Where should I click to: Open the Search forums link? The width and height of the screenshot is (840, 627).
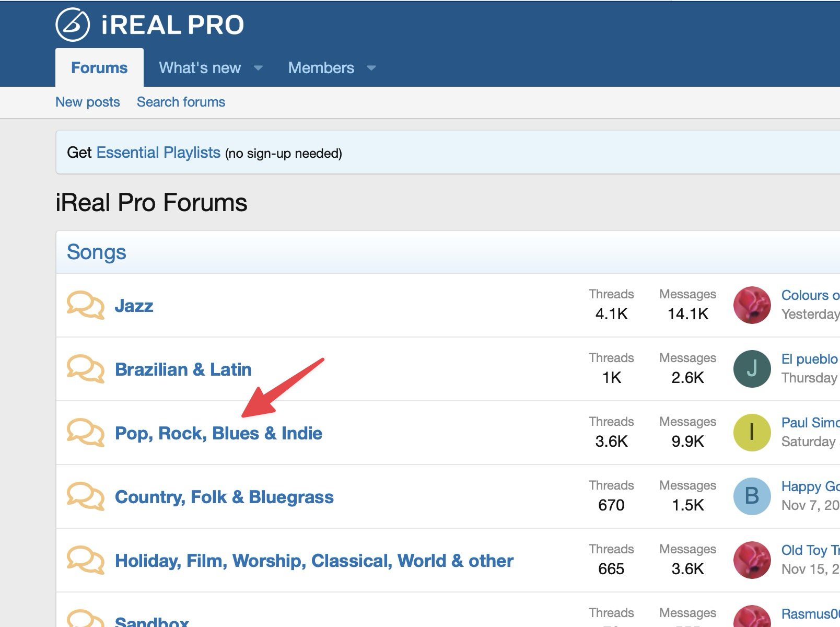pos(181,102)
